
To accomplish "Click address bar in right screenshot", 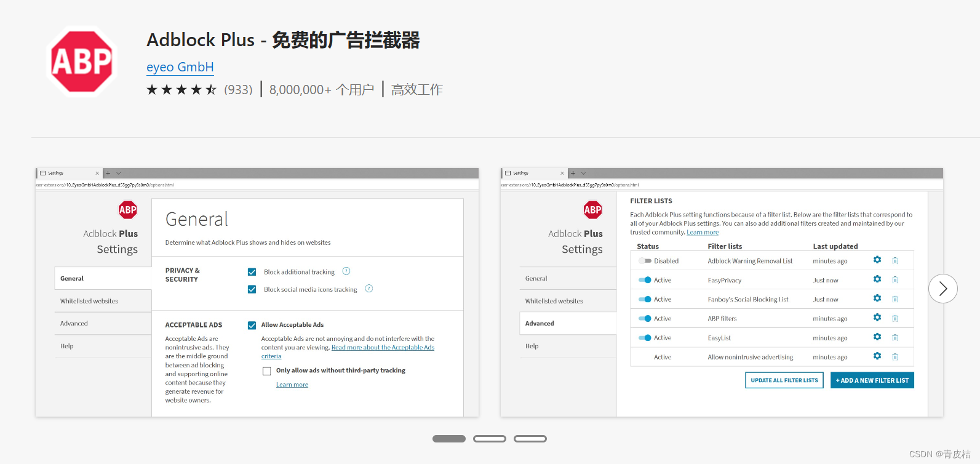I will (722, 185).
